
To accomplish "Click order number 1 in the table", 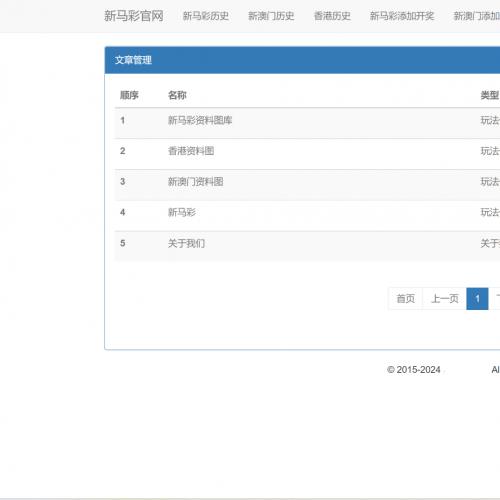I will tap(123, 120).
